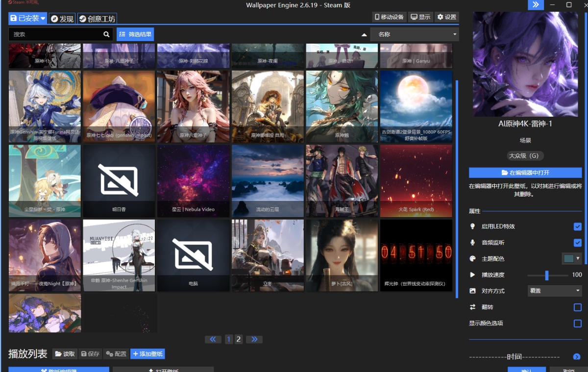Viewport: 588px width, 372px height.
Task: Open the 主题配色 color swatch
Action: (571, 258)
